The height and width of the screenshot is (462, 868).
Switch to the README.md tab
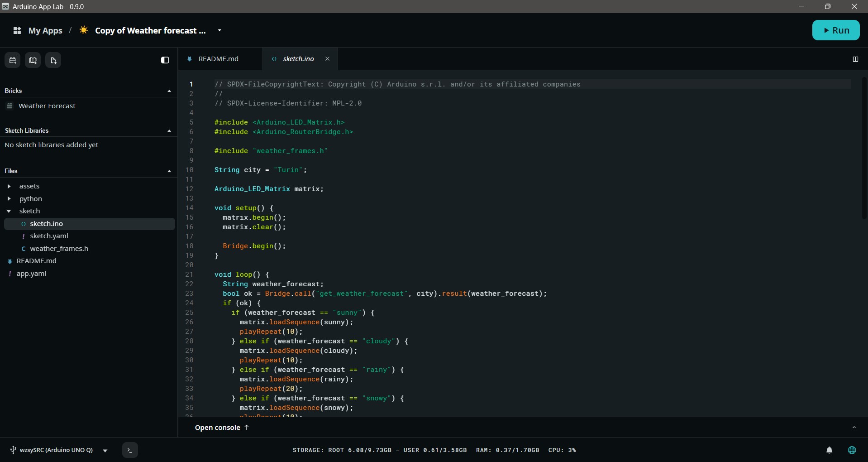[x=220, y=59]
